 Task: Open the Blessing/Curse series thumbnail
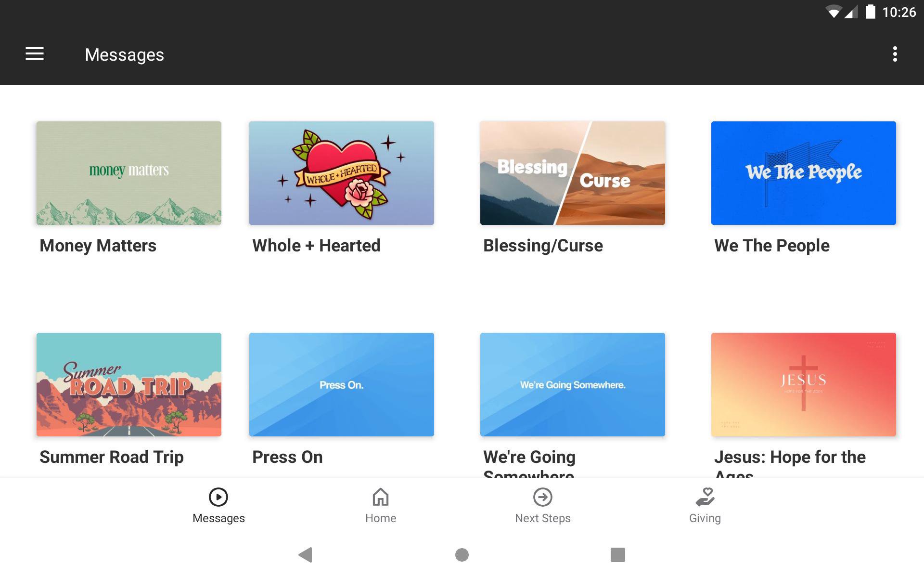[x=572, y=173]
